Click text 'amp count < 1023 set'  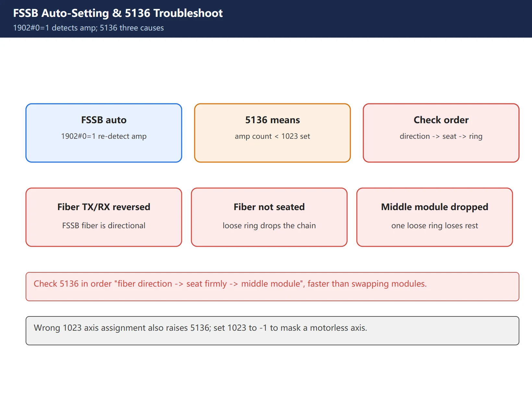tap(272, 136)
